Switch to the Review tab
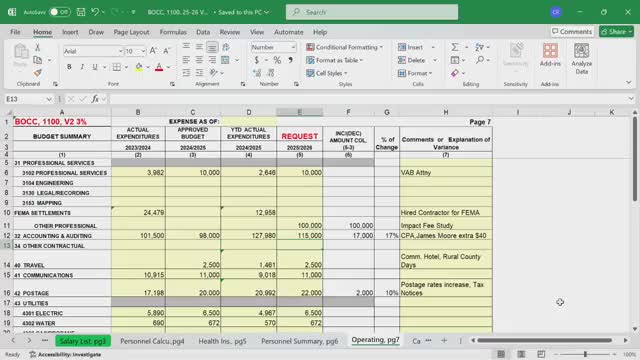This screenshot has height=360, width=640. click(x=230, y=32)
